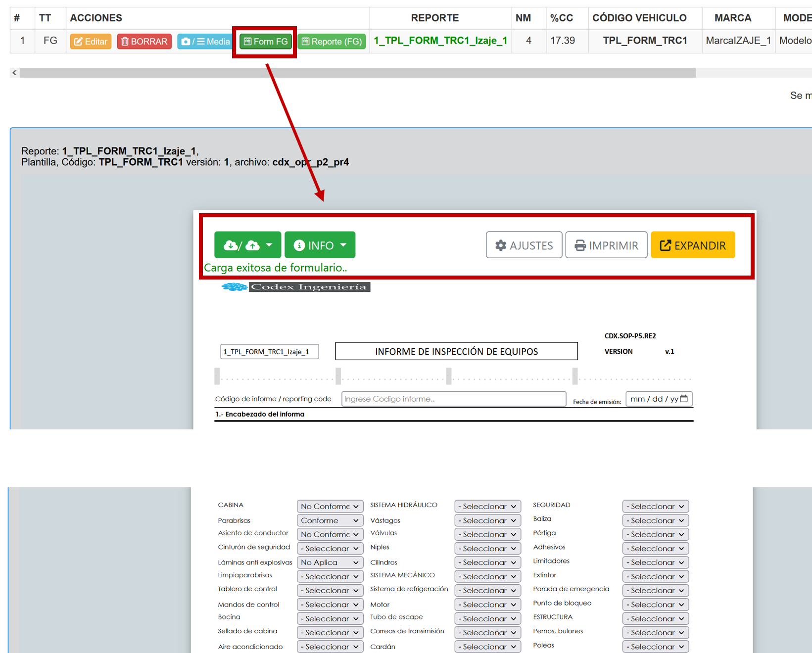Click the red BORRAR trash button
Image resolution: width=812 pixels, height=653 pixels.
tap(144, 42)
